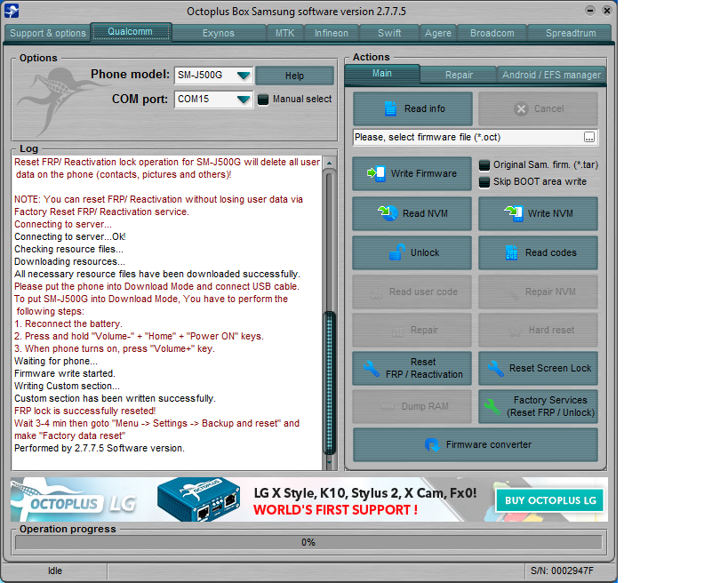Click the green wrench Factory Services icon
This screenshot has width=728, height=583.
tap(492, 406)
